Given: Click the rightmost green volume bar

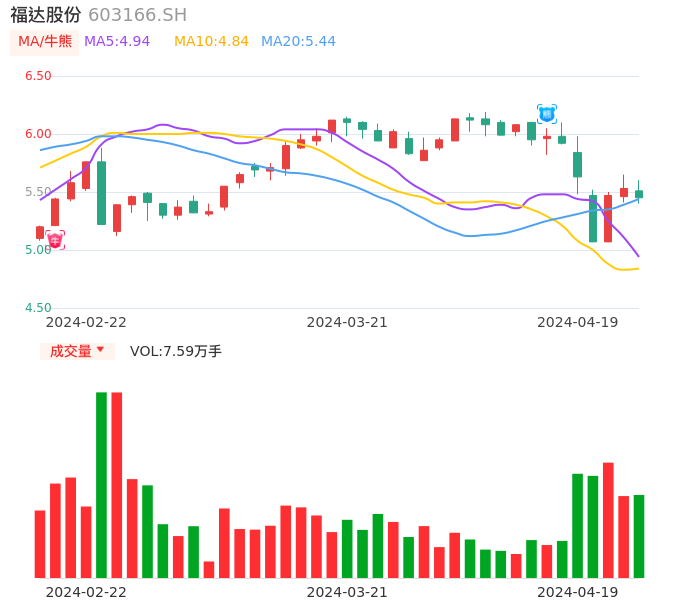Looking at the screenshot, I should [x=638, y=536].
